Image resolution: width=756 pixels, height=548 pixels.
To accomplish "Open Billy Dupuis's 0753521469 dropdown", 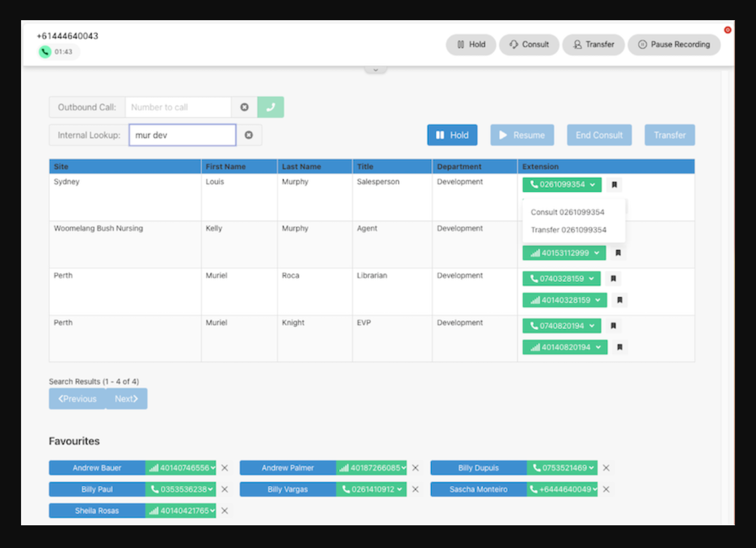I will pyautogui.click(x=562, y=468).
